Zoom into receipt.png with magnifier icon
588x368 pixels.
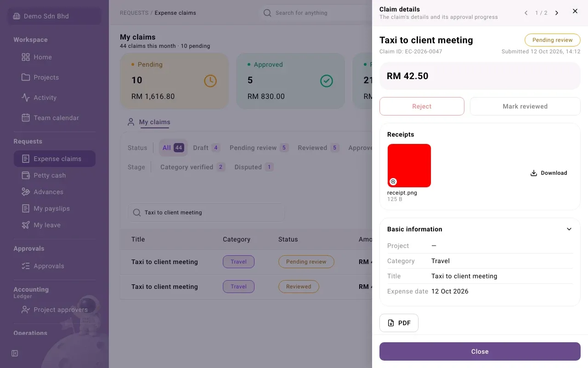393,182
